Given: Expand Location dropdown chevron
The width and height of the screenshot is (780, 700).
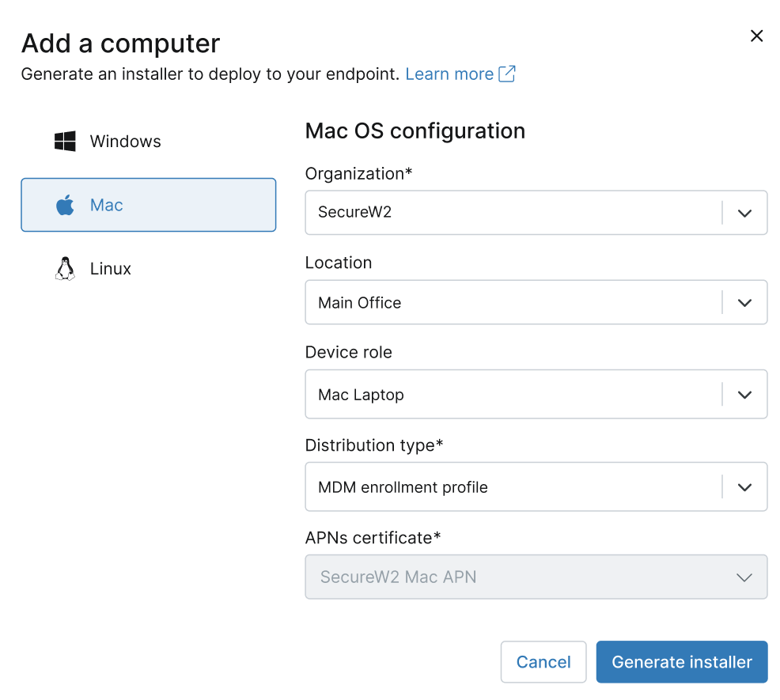Looking at the screenshot, I should (x=744, y=302).
